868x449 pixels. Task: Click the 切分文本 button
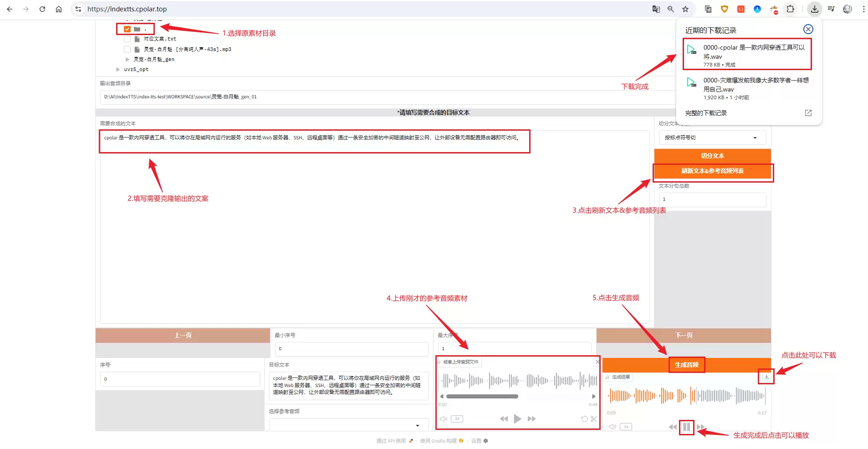(712, 156)
